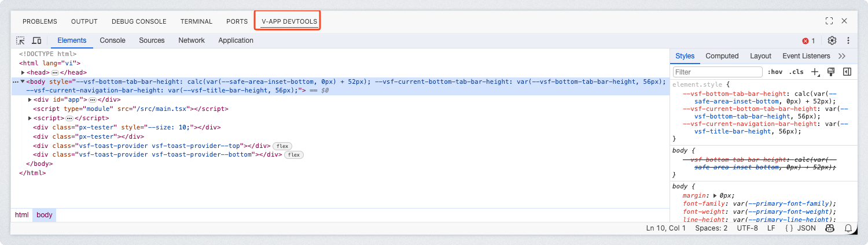
Task: Open the notifications bell icon
Action: [x=848, y=228]
